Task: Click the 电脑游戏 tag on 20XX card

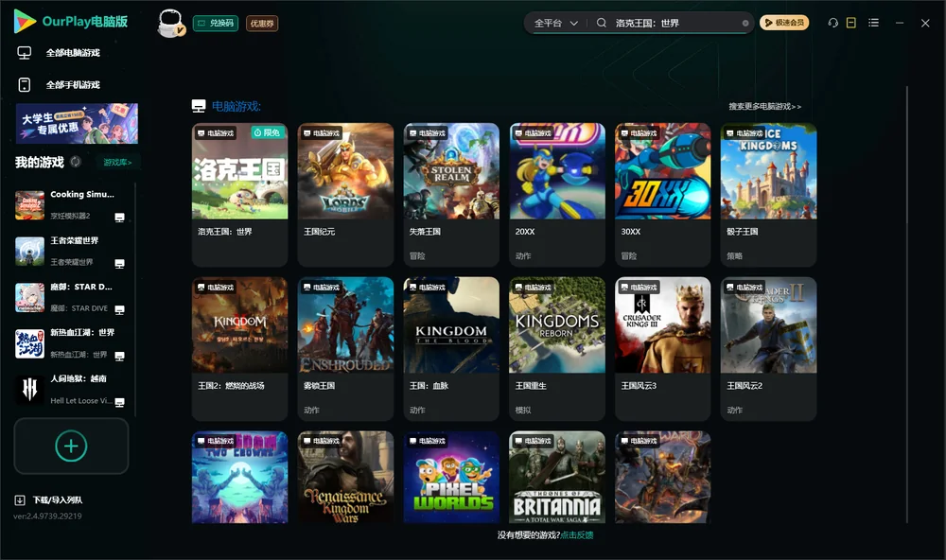Action: coord(533,132)
